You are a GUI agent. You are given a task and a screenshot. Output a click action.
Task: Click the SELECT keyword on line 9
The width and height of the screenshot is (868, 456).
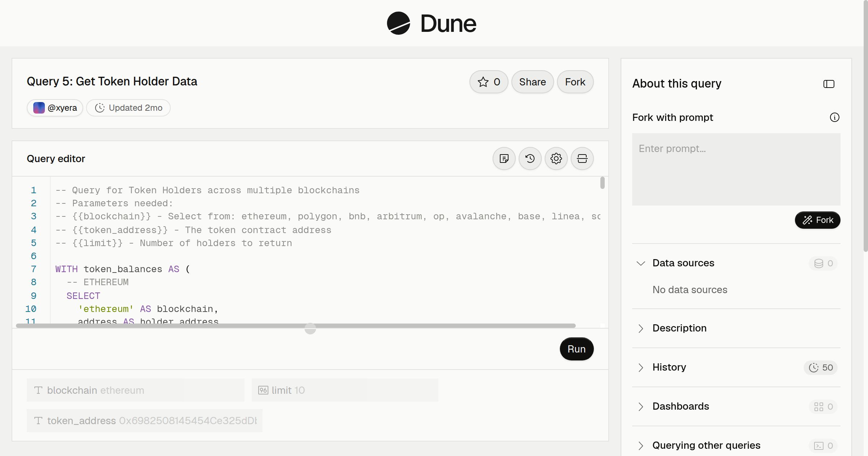coord(83,296)
